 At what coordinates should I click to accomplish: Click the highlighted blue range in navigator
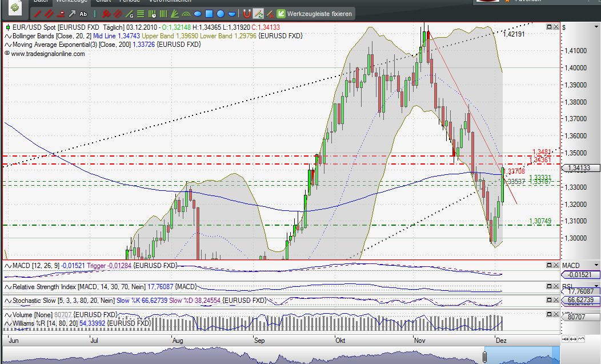click(523, 355)
